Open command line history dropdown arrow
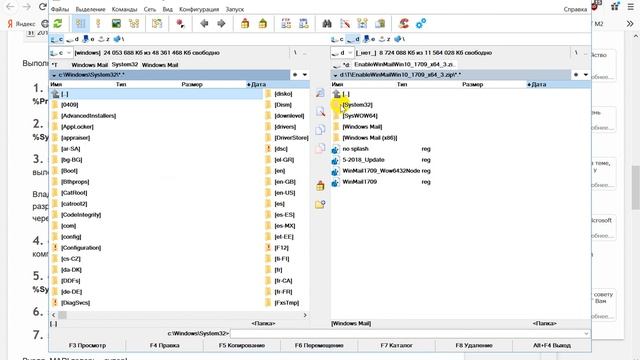 click(587, 333)
